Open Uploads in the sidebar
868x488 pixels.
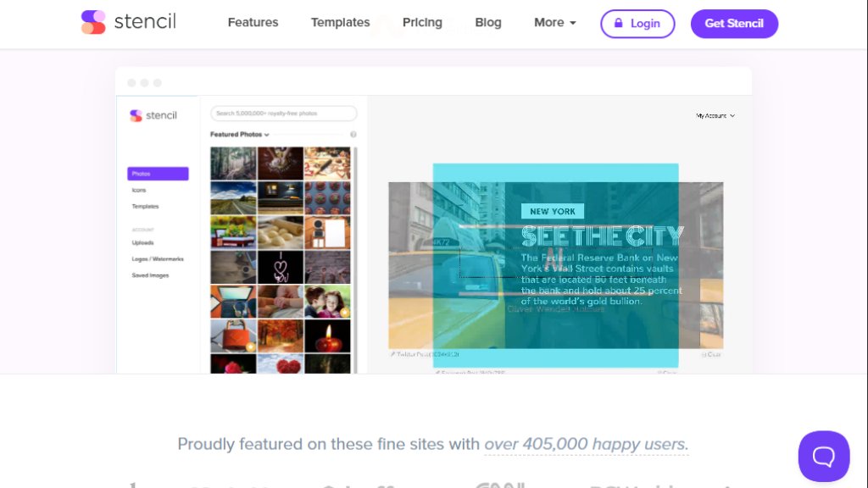pyautogui.click(x=142, y=243)
